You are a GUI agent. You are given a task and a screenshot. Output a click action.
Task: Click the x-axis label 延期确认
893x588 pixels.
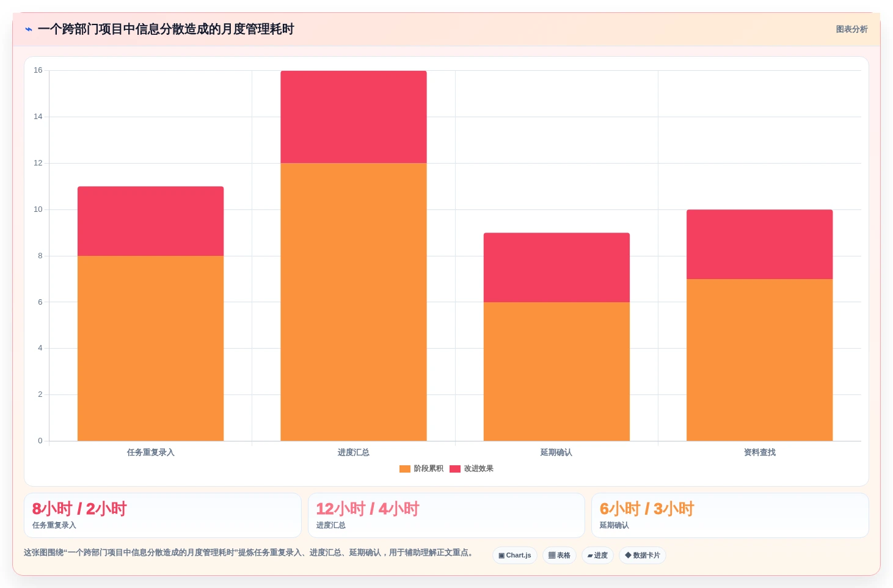[556, 452]
